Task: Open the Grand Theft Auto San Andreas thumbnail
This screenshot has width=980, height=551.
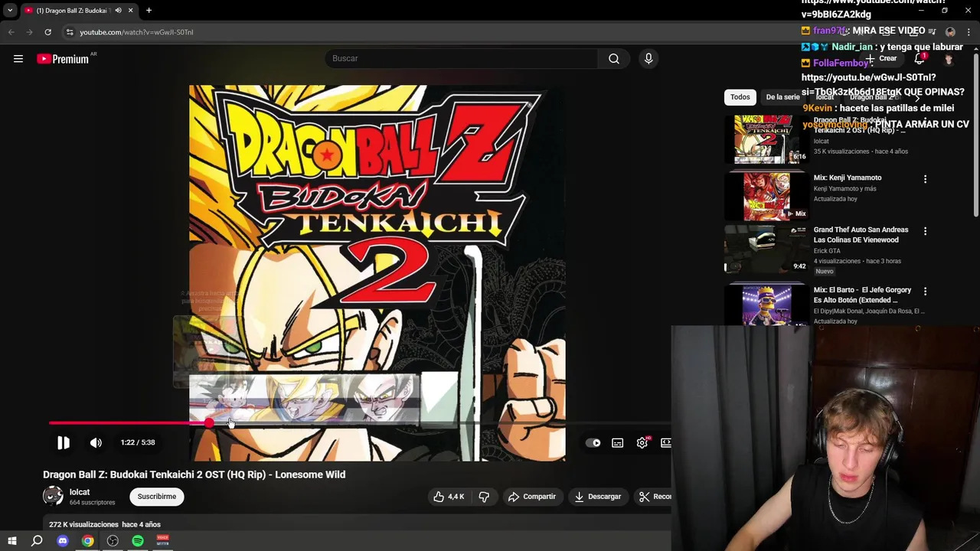Action: pyautogui.click(x=766, y=249)
